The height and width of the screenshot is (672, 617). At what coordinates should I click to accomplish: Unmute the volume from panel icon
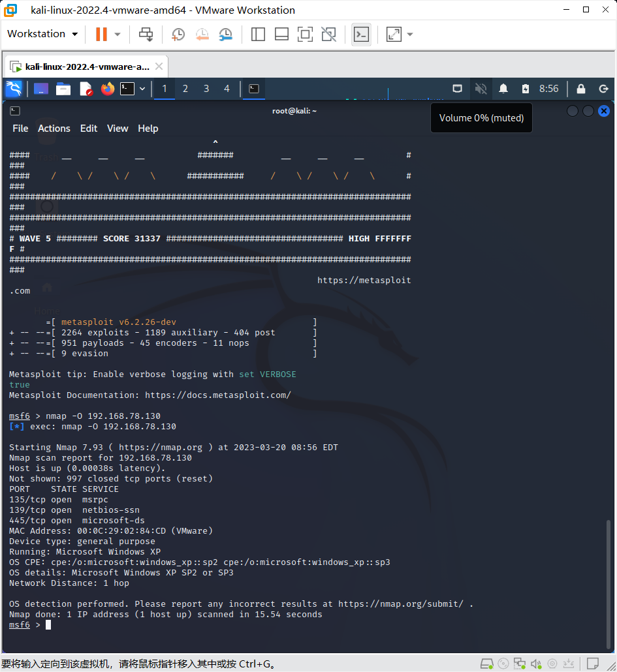[481, 89]
